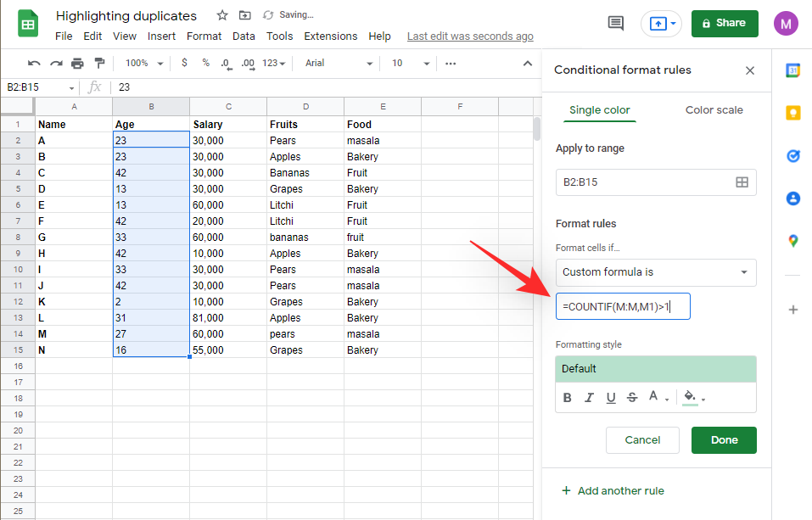Image resolution: width=812 pixels, height=520 pixels.
Task: Open the Custom formula is dropdown
Action: coord(655,272)
